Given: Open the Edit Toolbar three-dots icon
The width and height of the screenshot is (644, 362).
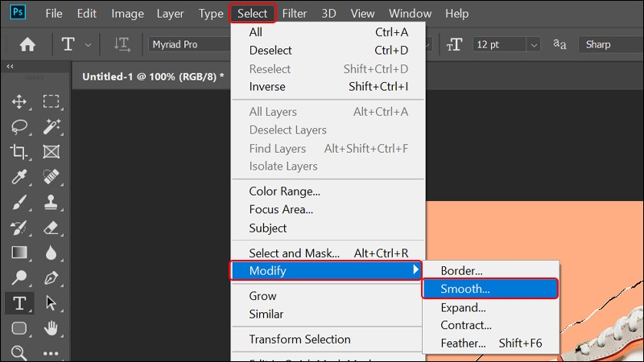Looking at the screenshot, I should click(51, 353).
